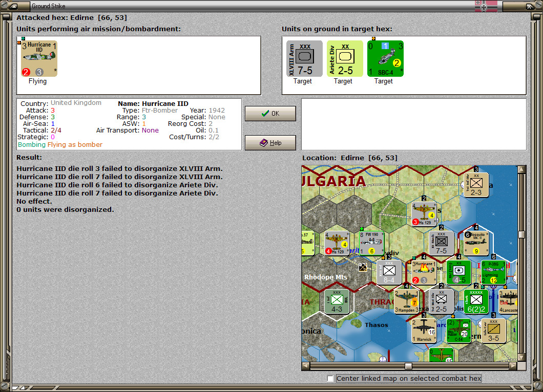Click the Hampden bomber counter on map

point(407,301)
